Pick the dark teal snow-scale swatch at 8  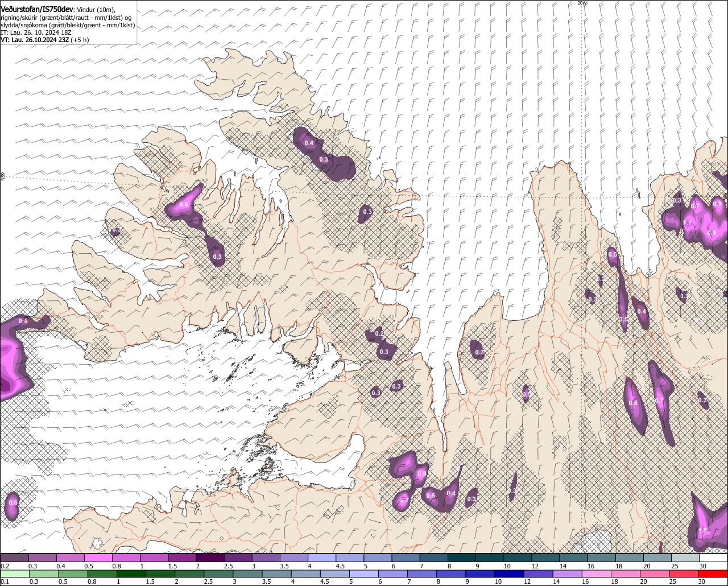coord(461,558)
